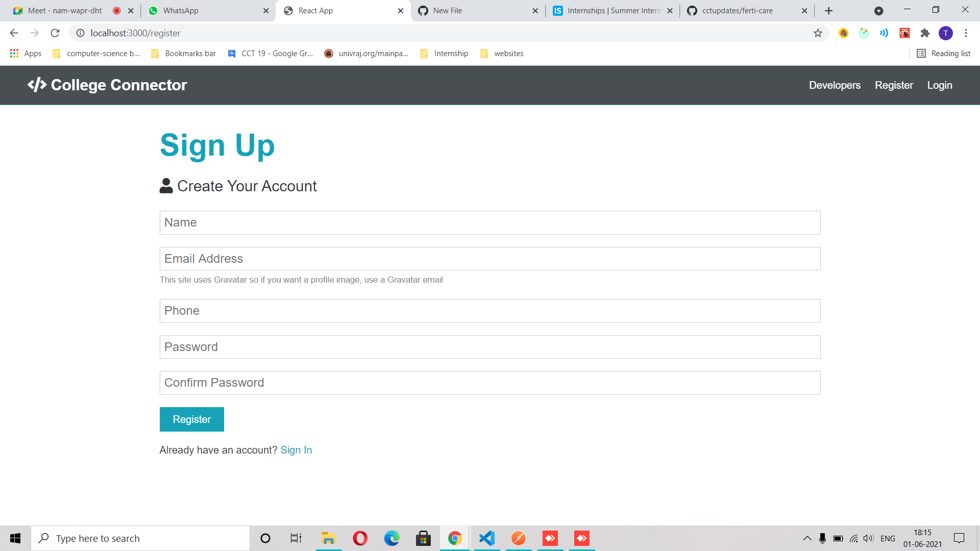Open the Visual Studio Code taskbar icon
Image resolution: width=980 pixels, height=551 pixels.
pos(487,538)
